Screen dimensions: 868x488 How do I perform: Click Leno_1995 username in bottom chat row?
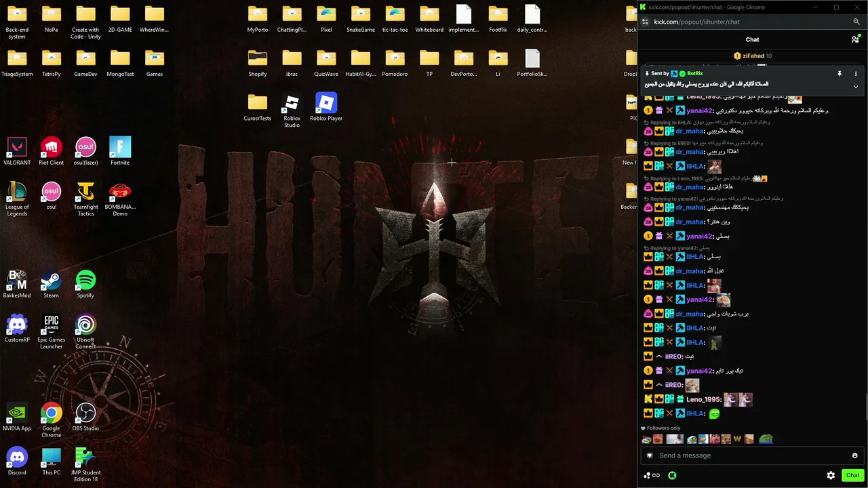[703, 399]
